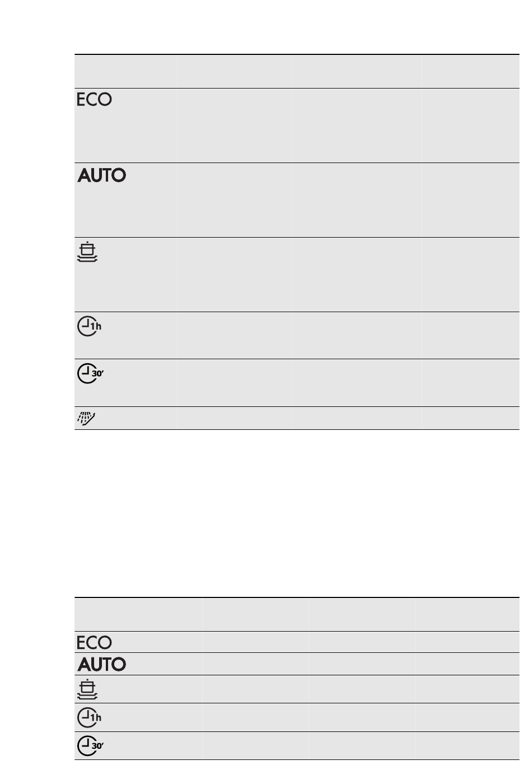Click the empty cell beside the rinse spray icon
Image resolution: width=532 pixels, height=774 pixels.
pos(234,418)
